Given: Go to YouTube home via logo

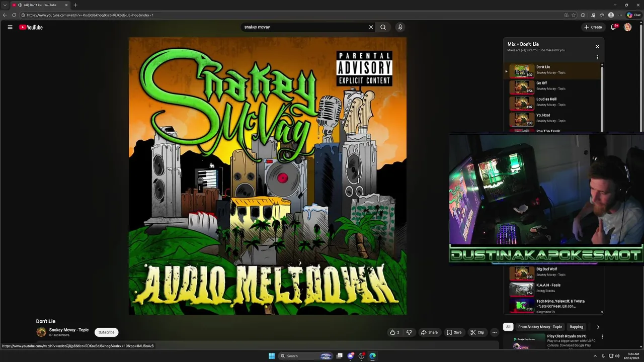Looking at the screenshot, I should tap(31, 27).
